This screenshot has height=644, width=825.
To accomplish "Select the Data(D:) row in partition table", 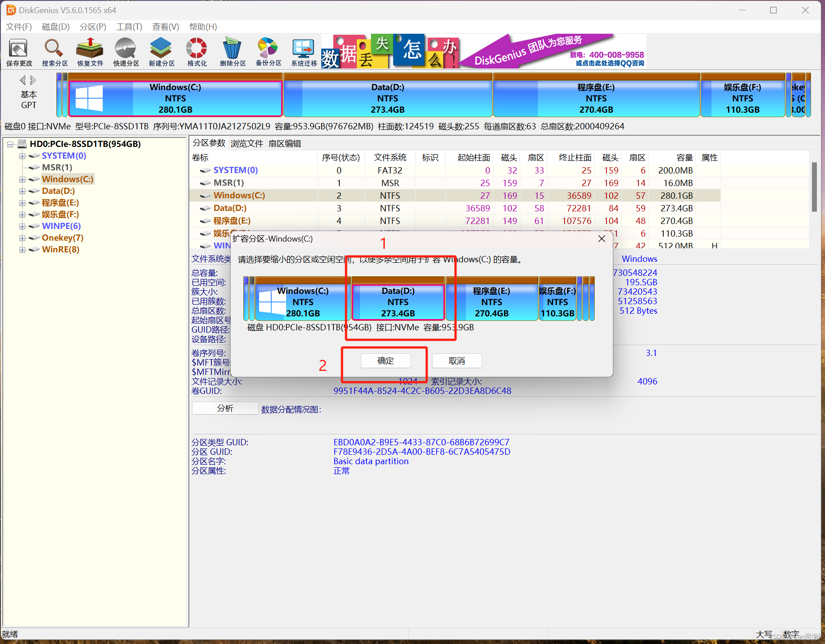I will (455, 208).
